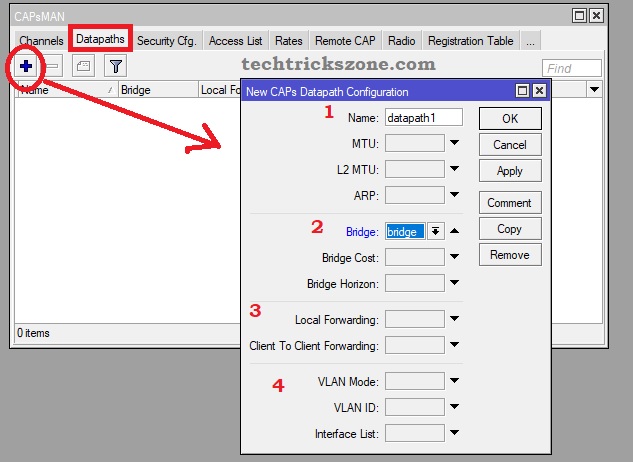Select the Channels tab
633x462 pixels.
(41, 41)
